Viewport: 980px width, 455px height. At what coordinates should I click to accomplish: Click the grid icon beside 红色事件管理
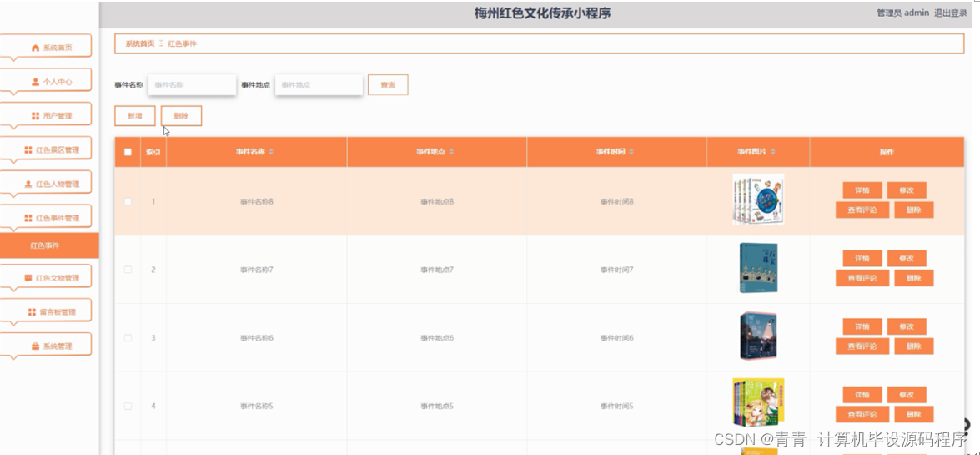click(x=28, y=218)
